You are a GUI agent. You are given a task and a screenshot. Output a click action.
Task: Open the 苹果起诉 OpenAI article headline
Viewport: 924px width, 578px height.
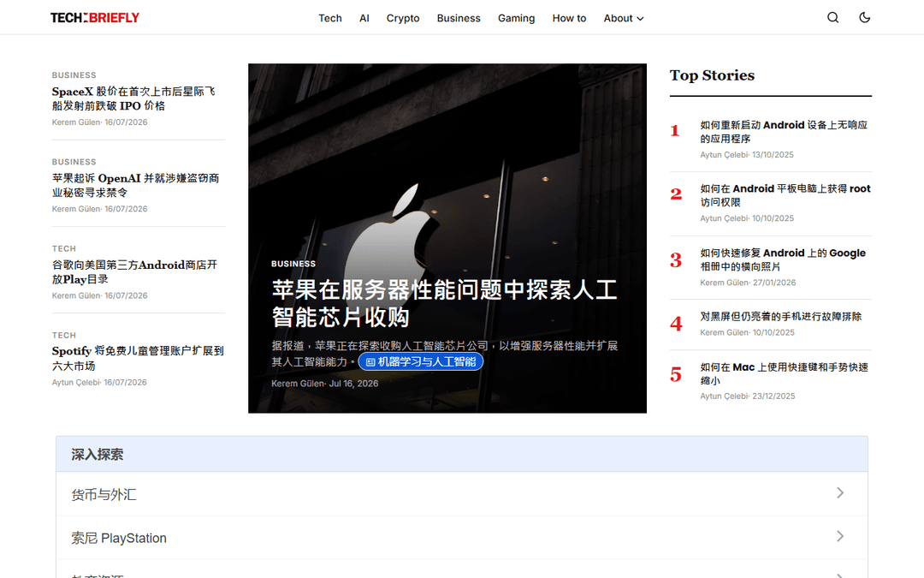pos(135,185)
